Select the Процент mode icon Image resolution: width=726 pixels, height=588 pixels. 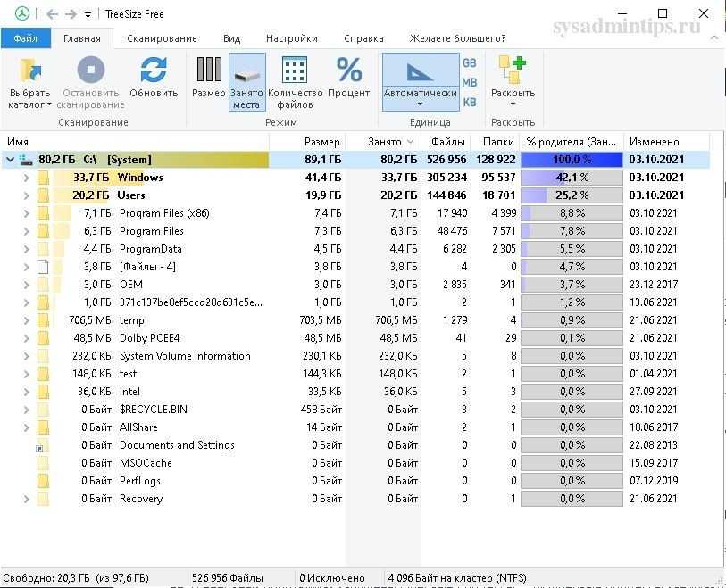pos(348,70)
